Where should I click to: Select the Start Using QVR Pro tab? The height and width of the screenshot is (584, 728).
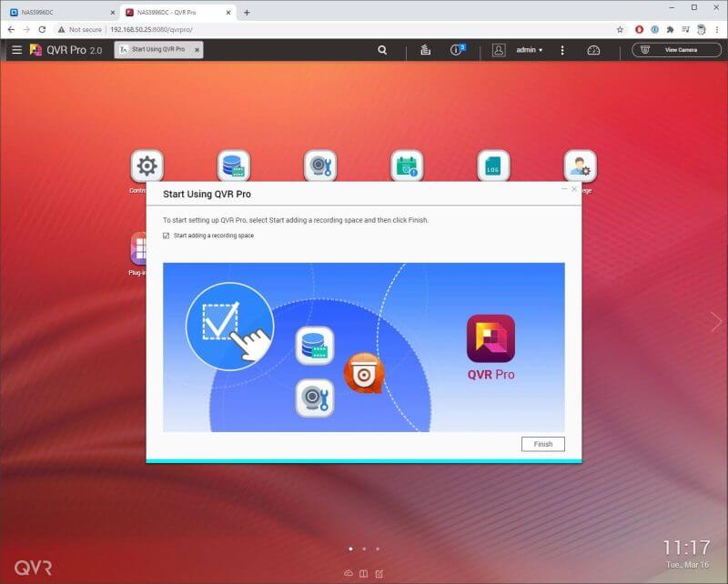(x=159, y=50)
